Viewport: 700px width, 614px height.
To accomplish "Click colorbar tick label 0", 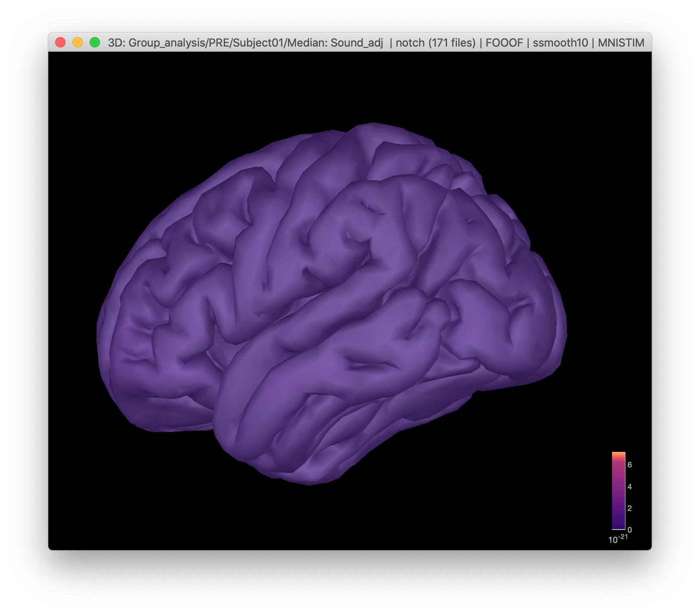I will tap(630, 530).
